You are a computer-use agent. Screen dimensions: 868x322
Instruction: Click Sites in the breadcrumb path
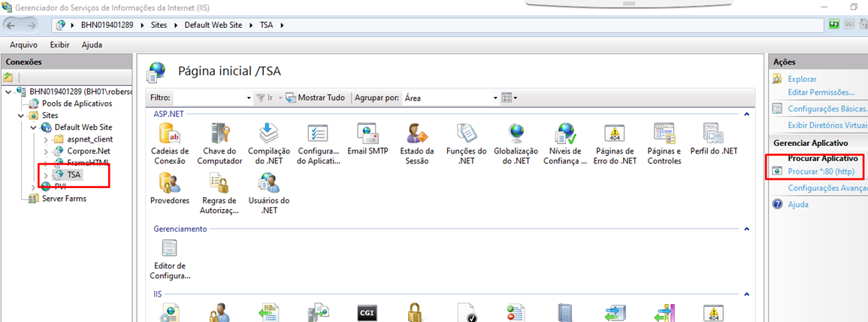[159, 25]
